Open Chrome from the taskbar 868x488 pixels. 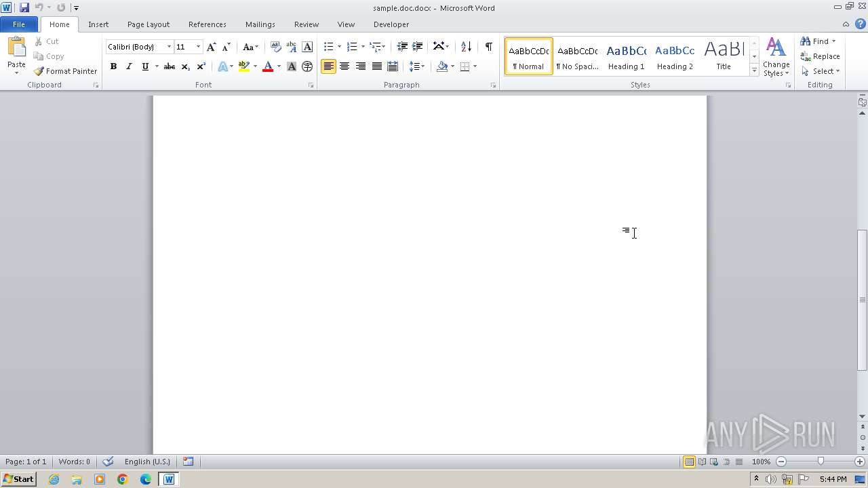tap(122, 479)
